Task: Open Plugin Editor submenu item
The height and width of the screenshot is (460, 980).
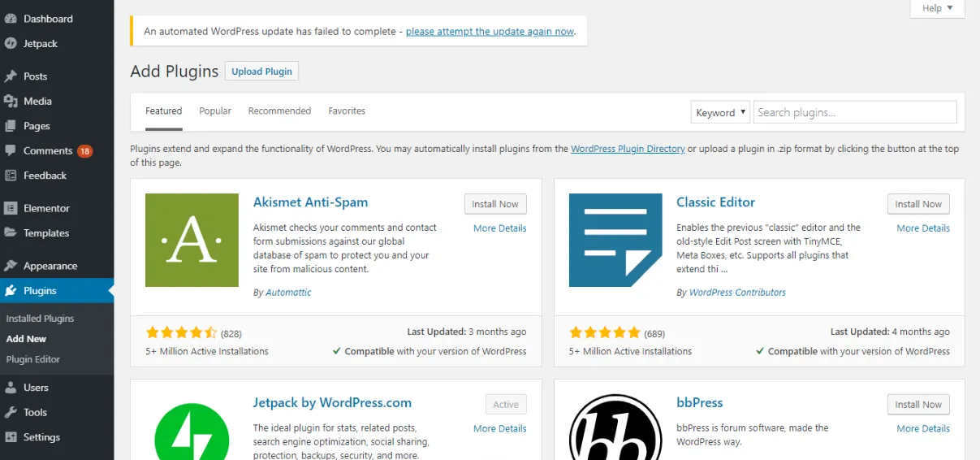Action: pos(33,359)
